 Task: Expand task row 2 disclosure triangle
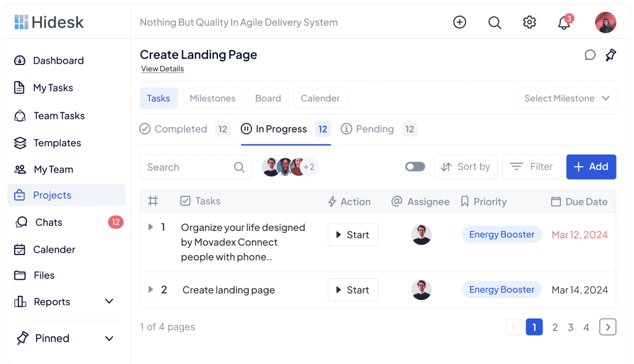[x=150, y=290]
